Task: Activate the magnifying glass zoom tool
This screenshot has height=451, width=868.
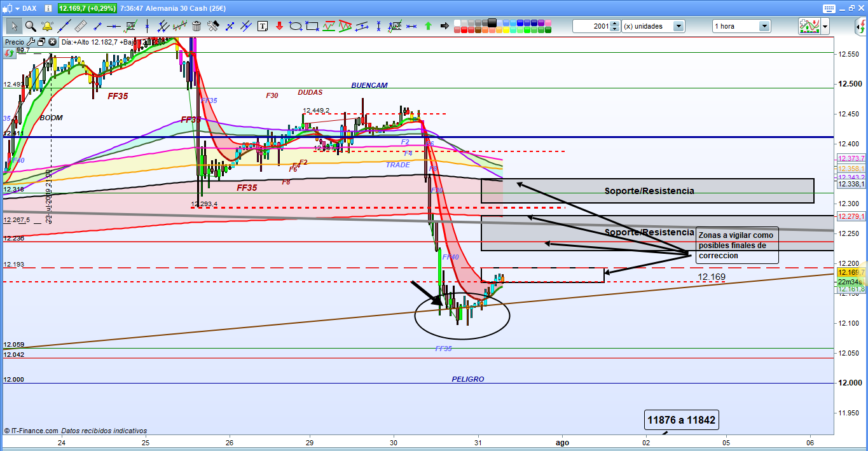Action: point(31,26)
